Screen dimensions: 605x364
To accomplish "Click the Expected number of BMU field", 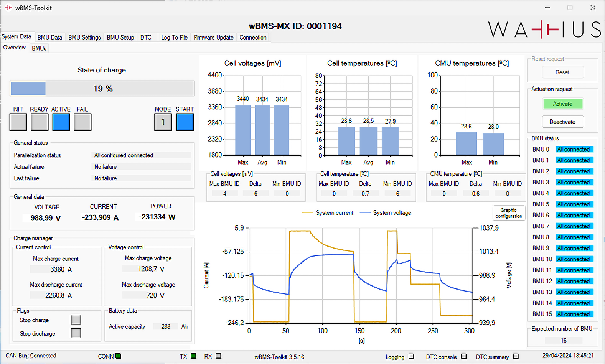I will click(563, 340).
